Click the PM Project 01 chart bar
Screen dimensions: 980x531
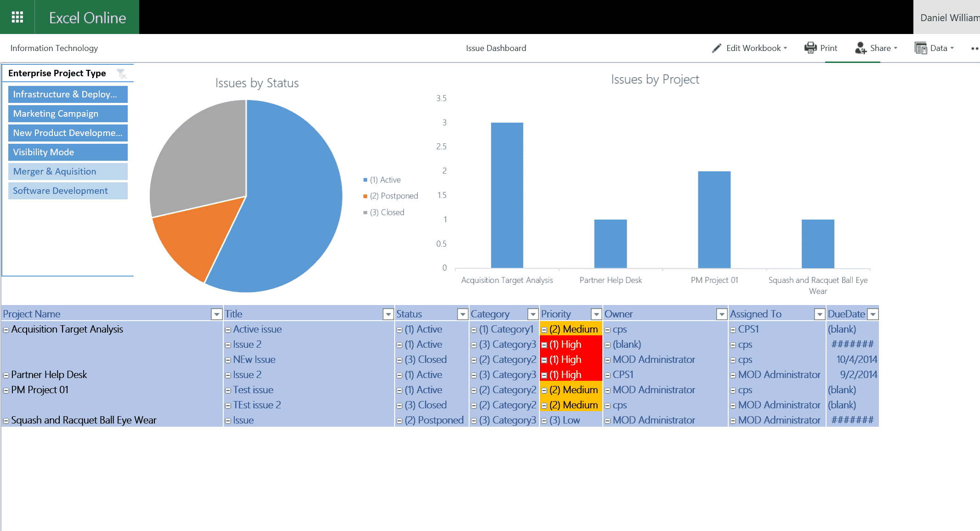pyautogui.click(x=714, y=220)
